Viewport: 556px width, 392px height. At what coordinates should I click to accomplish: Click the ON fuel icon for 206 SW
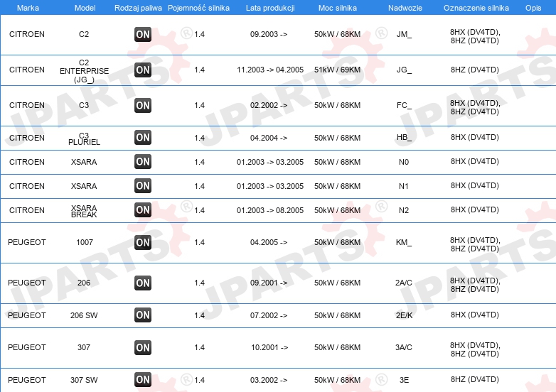[143, 315]
